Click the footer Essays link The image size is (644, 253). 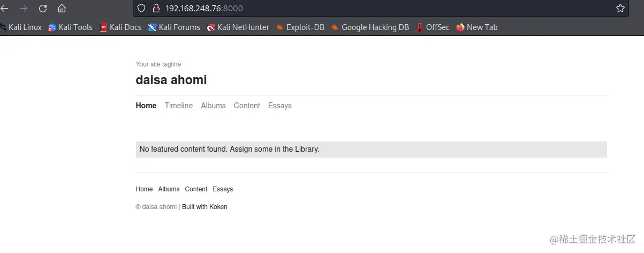223,189
